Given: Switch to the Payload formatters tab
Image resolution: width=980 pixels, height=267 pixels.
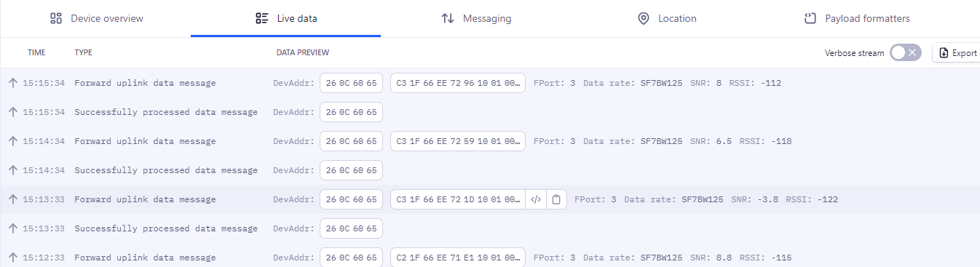Looking at the screenshot, I should [857, 18].
